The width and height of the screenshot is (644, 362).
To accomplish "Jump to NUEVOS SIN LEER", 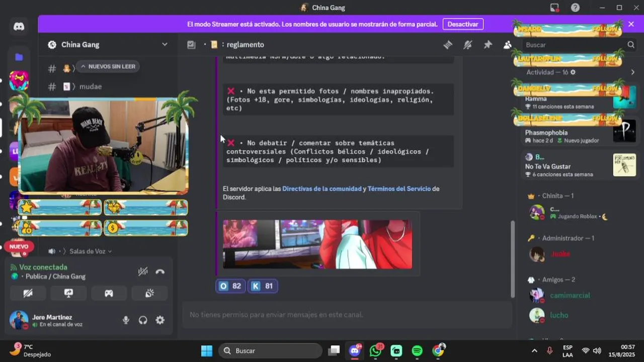I will tap(107, 66).
